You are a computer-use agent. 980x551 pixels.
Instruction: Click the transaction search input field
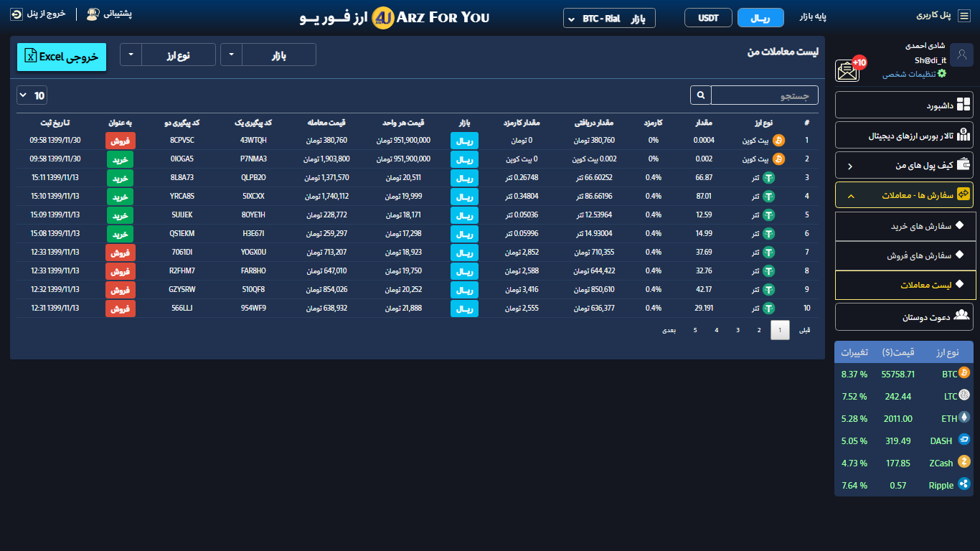764,95
